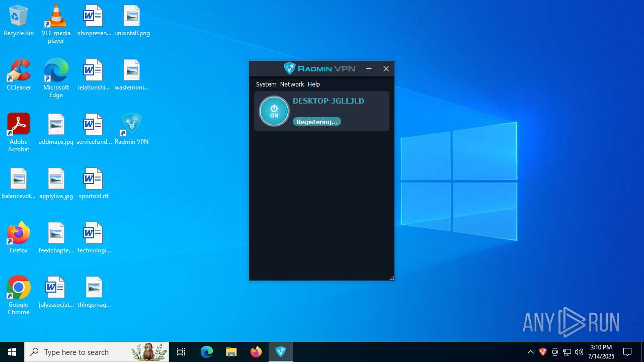The image size is (644, 362).
Task: Open the Help menu in Radmin VPN
Action: coord(314,84)
